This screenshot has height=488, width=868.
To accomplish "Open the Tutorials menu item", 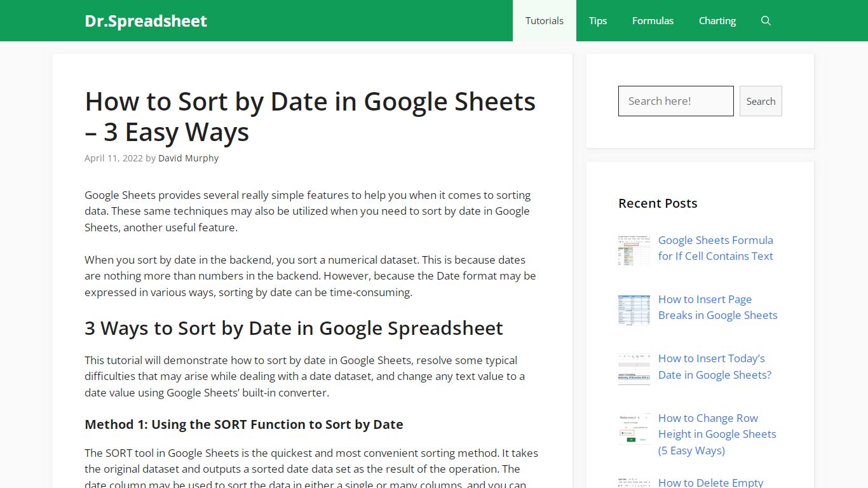I will (x=545, y=21).
